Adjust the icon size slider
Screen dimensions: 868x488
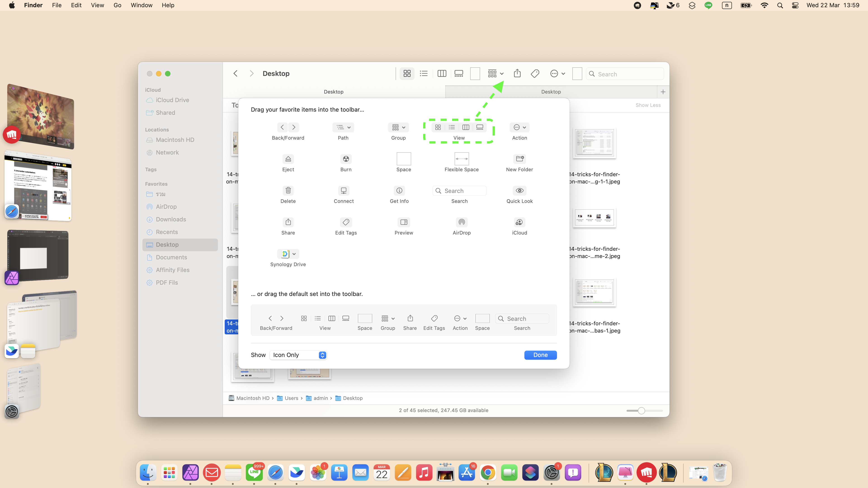tap(641, 411)
